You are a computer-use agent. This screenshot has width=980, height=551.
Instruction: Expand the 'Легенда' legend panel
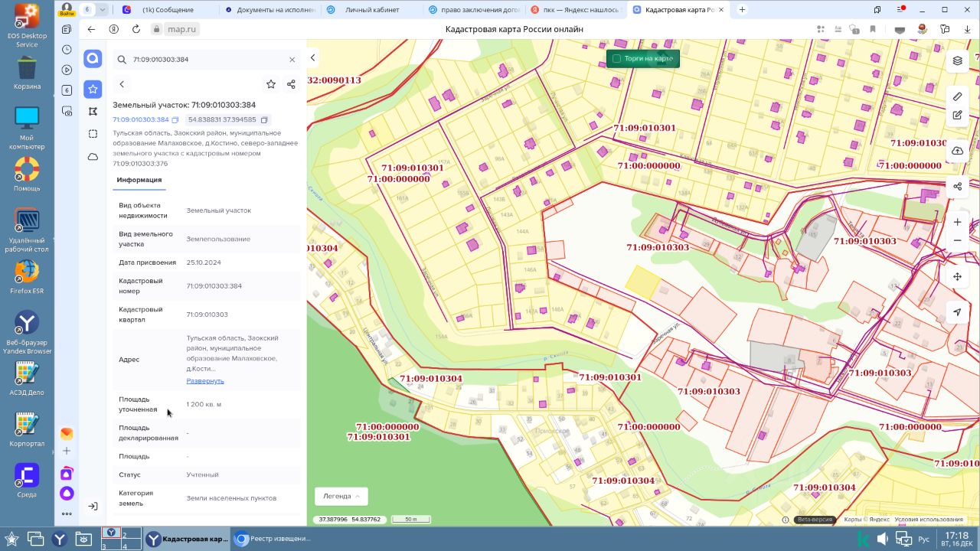coord(341,496)
